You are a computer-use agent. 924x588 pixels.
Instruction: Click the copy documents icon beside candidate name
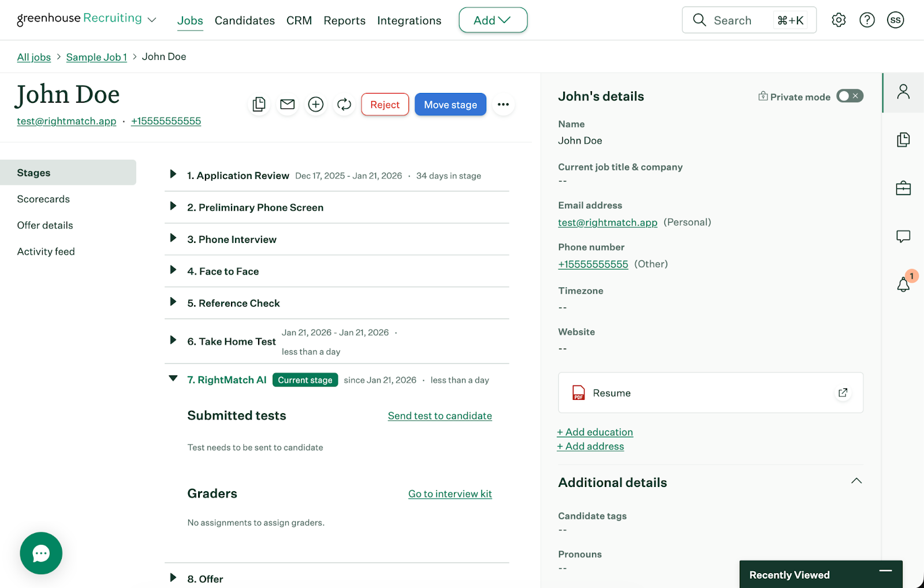point(259,104)
